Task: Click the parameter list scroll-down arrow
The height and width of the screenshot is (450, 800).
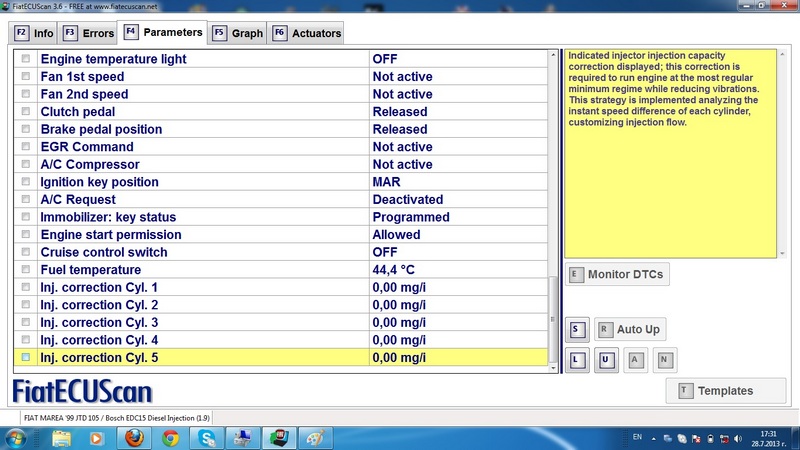Action: pos(554,368)
